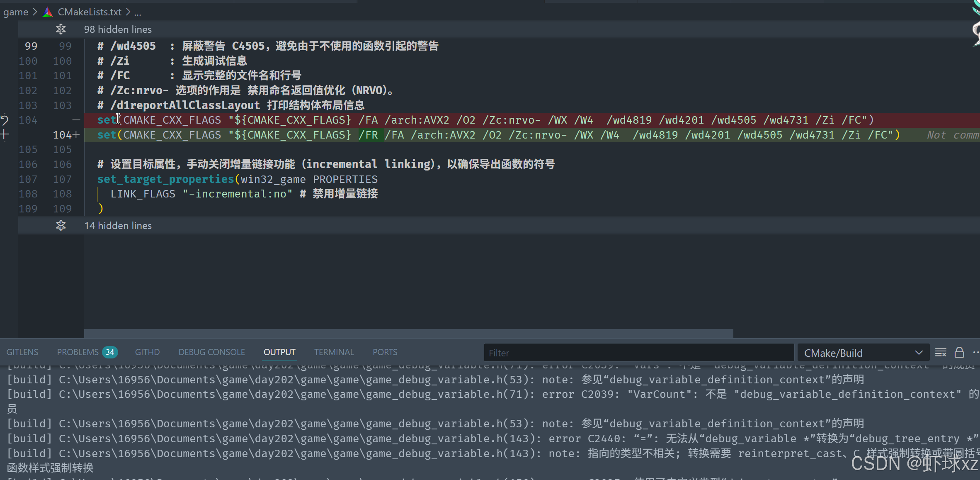The width and height of the screenshot is (980, 480).
Task: Click the Clear Output icon
Action: pos(941,353)
